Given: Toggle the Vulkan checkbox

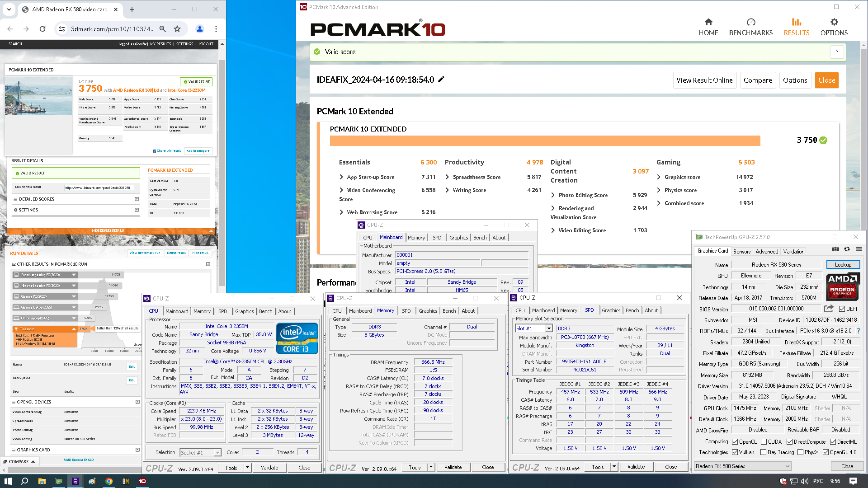Looking at the screenshot, I should click(x=735, y=452).
